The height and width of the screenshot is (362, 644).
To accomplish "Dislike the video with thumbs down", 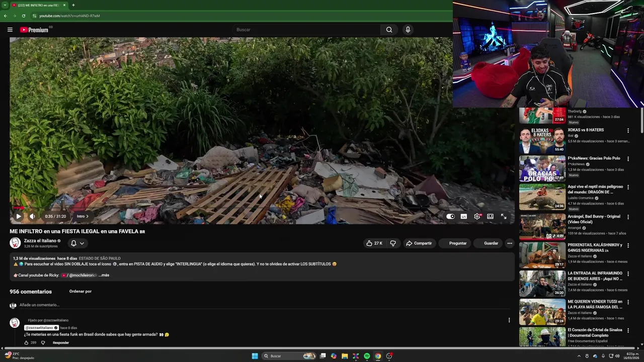I will coord(393,243).
